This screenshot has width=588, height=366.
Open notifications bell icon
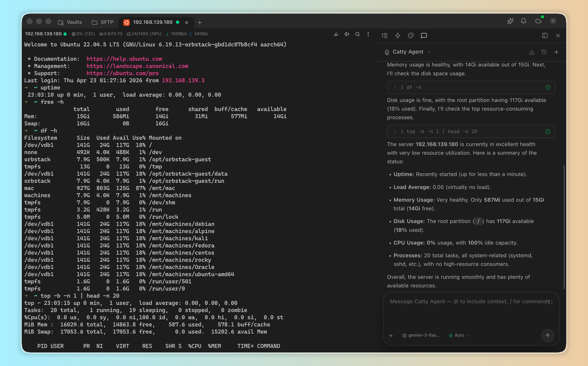point(523,21)
